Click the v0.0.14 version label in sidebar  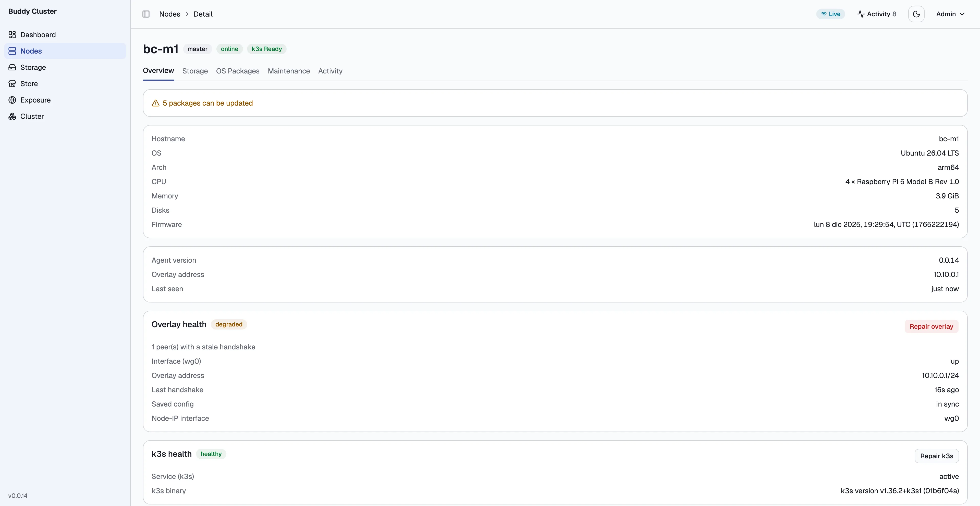(x=18, y=496)
